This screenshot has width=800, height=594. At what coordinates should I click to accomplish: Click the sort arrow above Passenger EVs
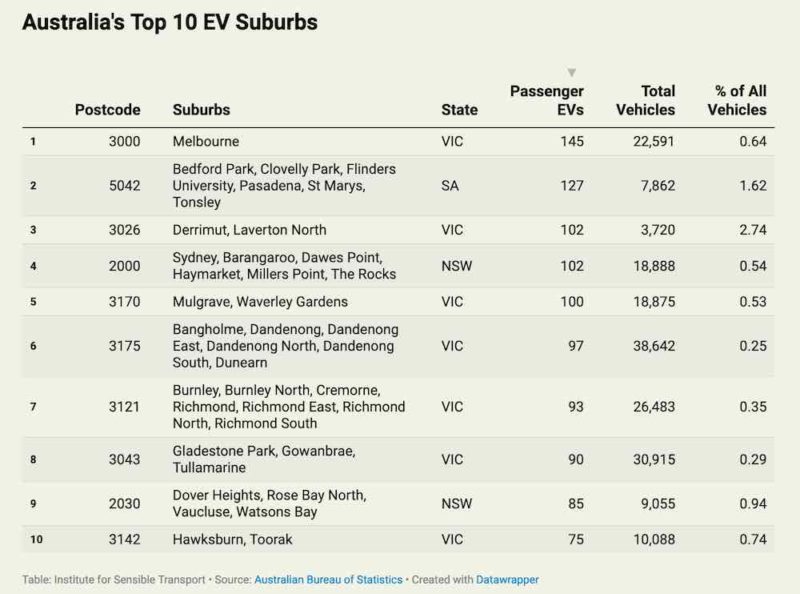[x=572, y=72]
